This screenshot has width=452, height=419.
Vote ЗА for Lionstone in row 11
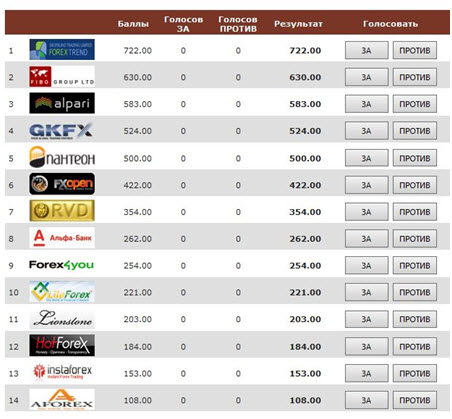click(367, 319)
